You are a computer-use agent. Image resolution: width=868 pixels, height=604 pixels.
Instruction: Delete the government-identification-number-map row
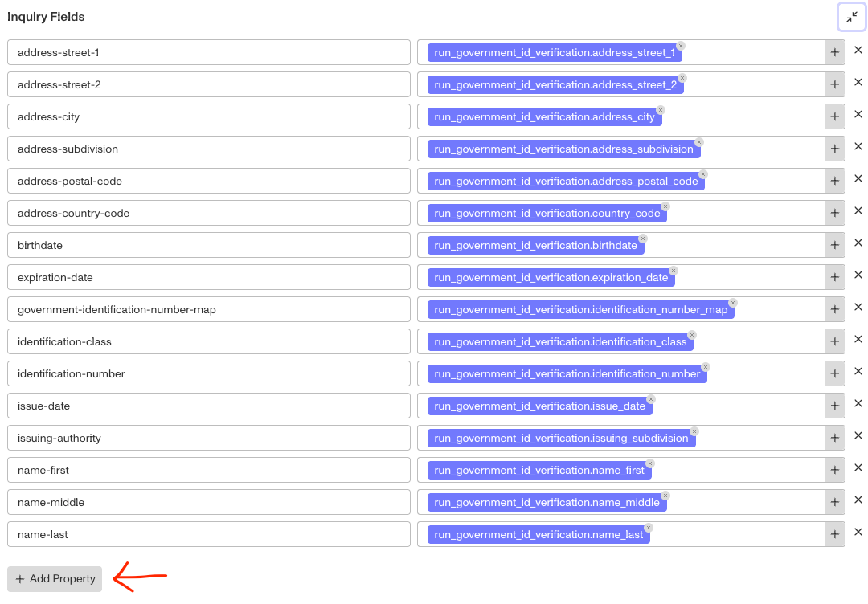coord(858,307)
